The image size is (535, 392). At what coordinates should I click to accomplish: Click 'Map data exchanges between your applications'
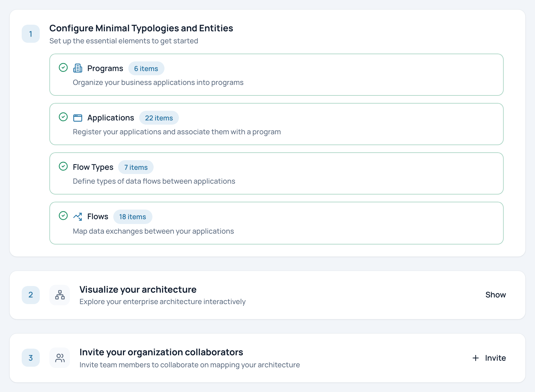point(153,231)
